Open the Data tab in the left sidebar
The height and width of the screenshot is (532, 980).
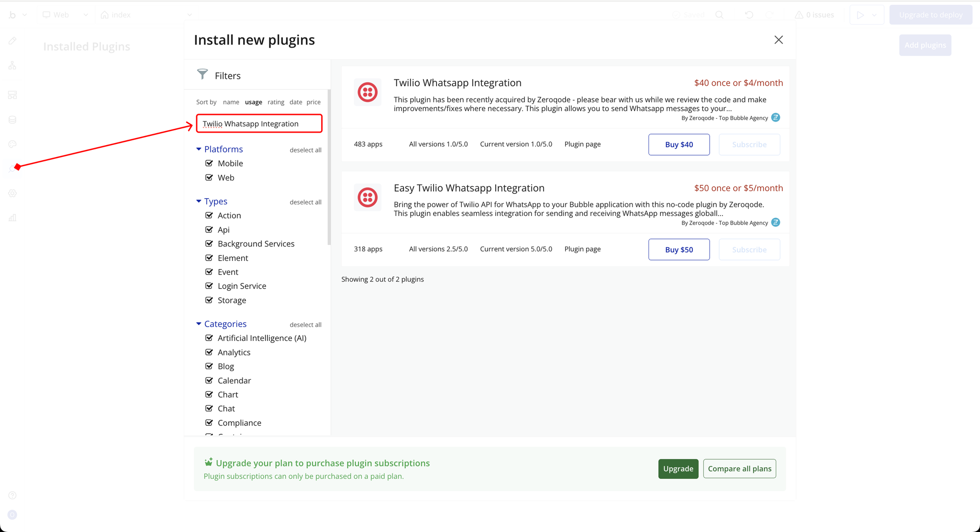click(x=12, y=120)
